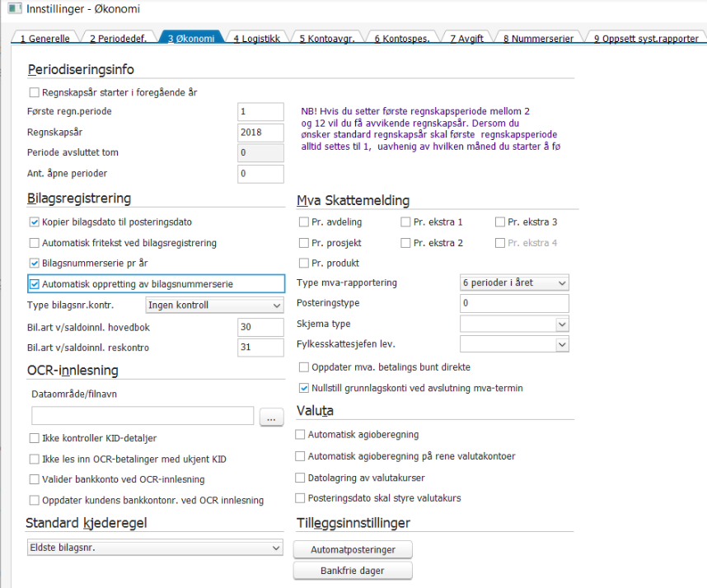
Task: Open Type mva-rapportering dropdown
Action: [x=514, y=282]
